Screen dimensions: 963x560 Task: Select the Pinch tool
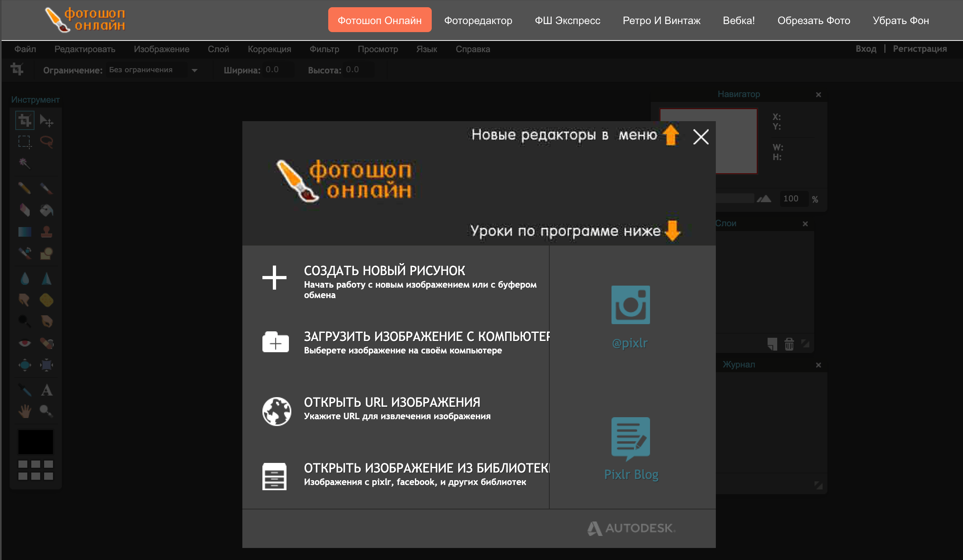click(47, 365)
